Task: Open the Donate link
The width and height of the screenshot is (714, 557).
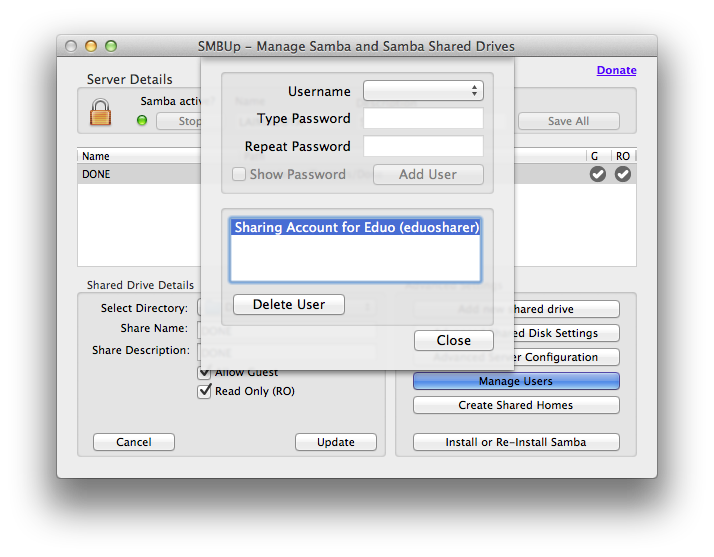Action: (x=616, y=70)
